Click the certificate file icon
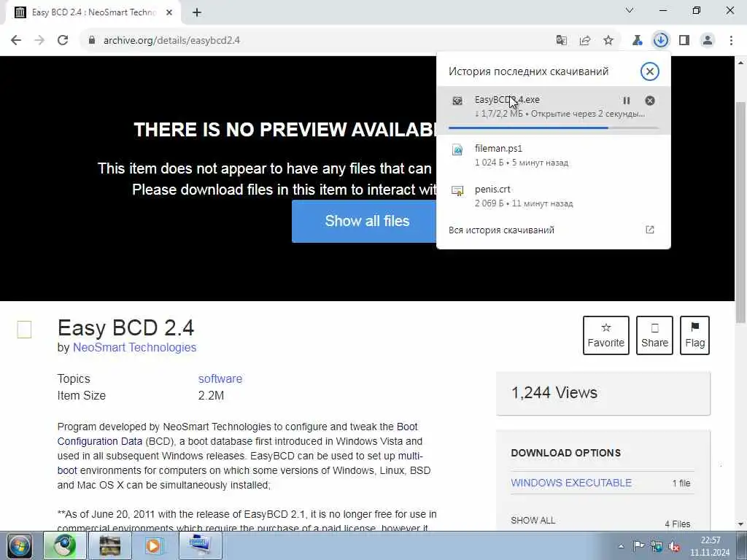The image size is (747, 560). pos(457,191)
